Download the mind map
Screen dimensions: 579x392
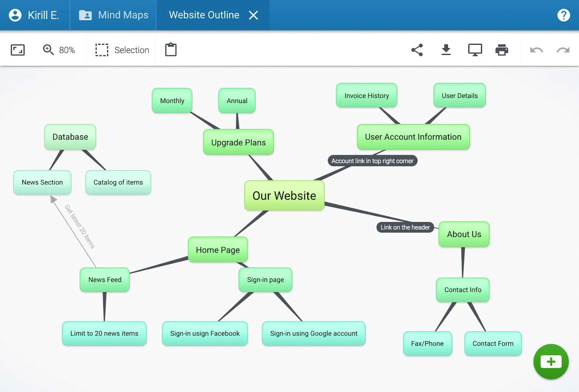(446, 50)
